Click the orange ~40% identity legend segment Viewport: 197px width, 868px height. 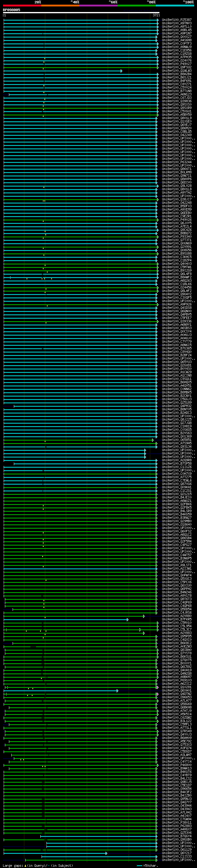pos(60,6)
